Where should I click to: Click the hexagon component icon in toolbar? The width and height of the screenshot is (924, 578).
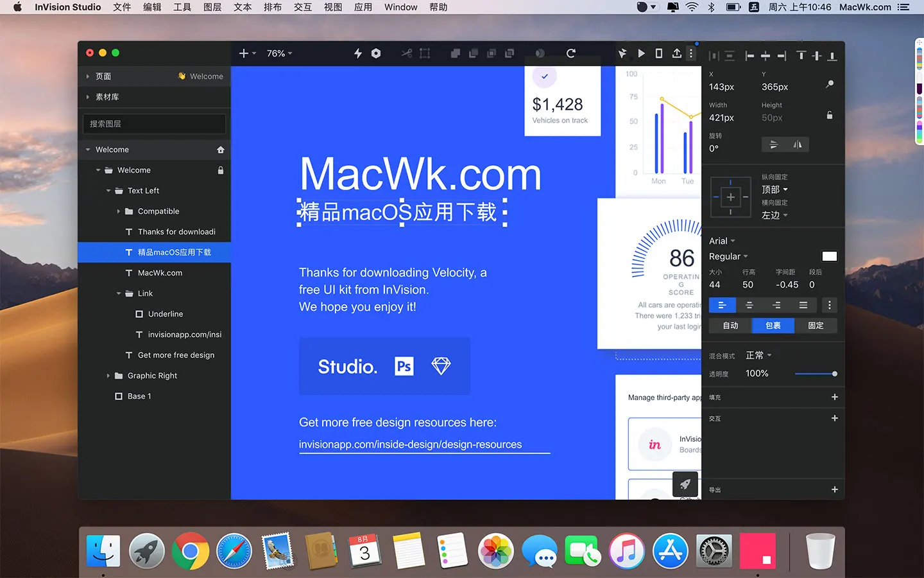click(x=376, y=53)
